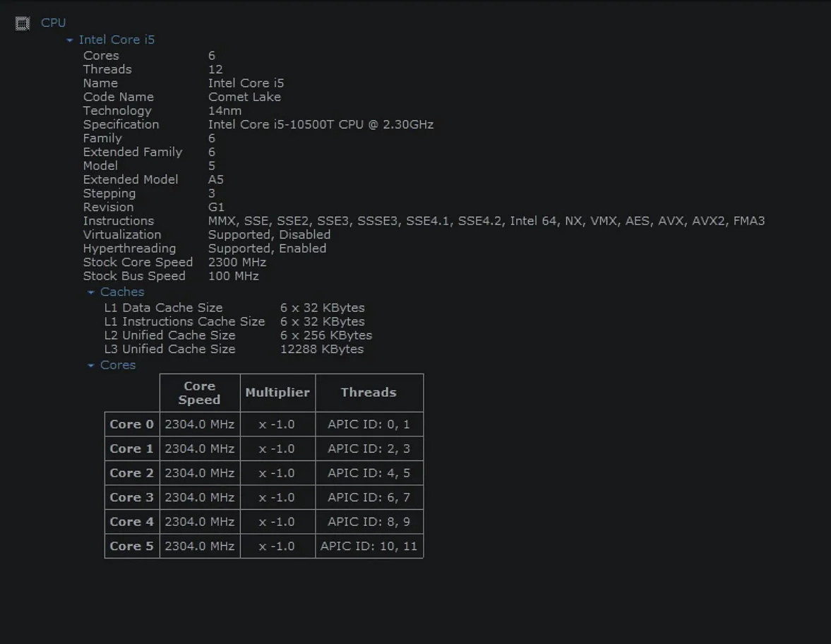Click the Threads value 12
The image size is (831, 644).
pyautogui.click(x=215, y=69)
